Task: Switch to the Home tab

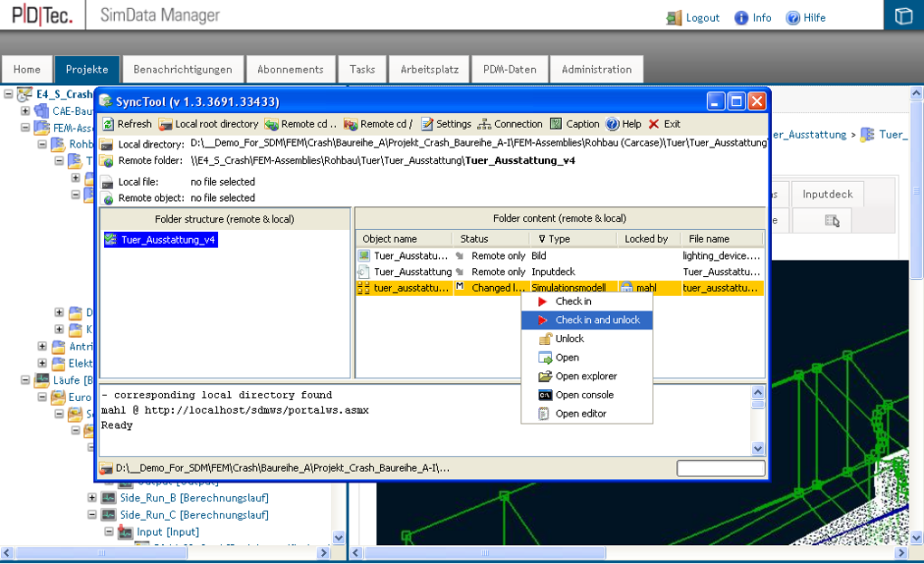Action: click(x=27, y=70)
